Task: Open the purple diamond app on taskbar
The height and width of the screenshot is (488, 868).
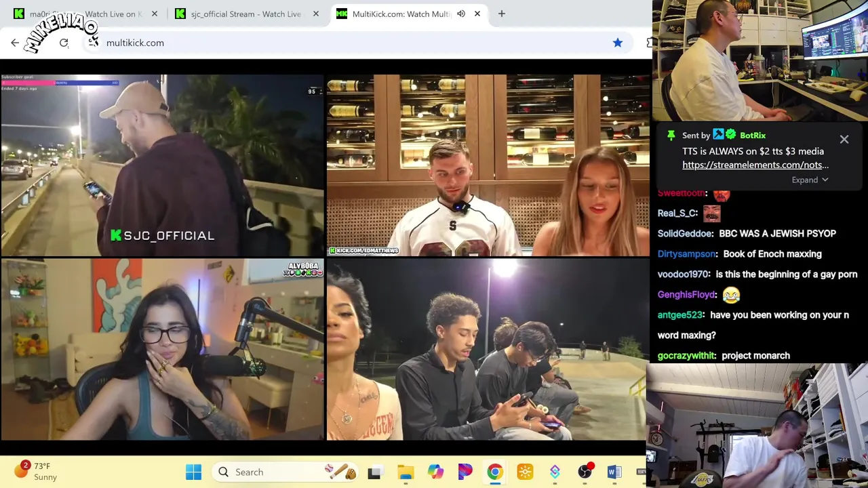Action: (555, 472)
